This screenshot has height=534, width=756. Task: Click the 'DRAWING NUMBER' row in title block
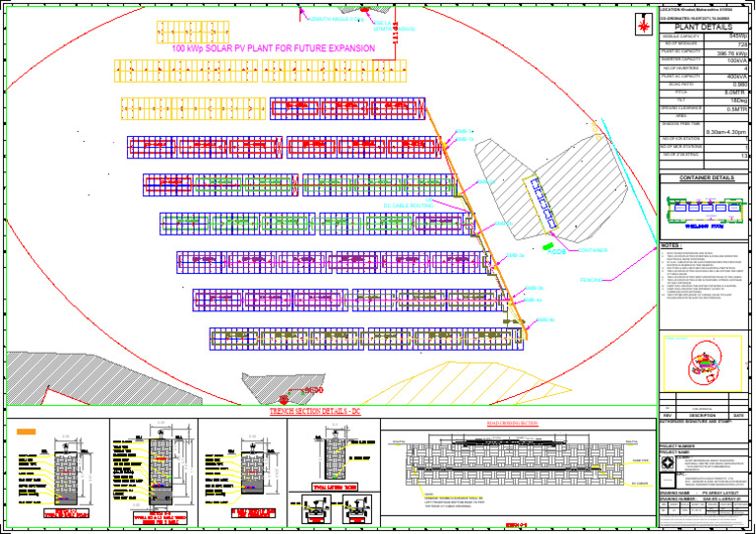coord(704,499)
